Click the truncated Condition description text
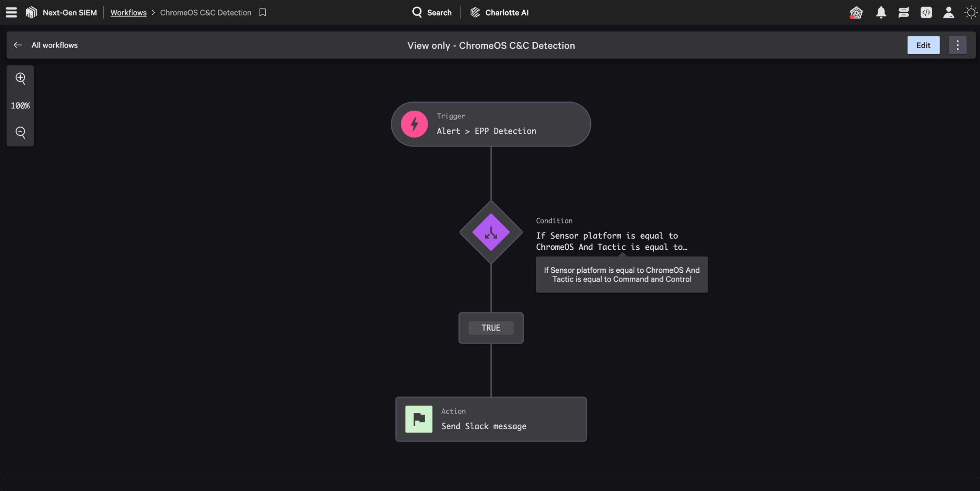The width and height of the screenshot is (980, 491). pos(611,241)
